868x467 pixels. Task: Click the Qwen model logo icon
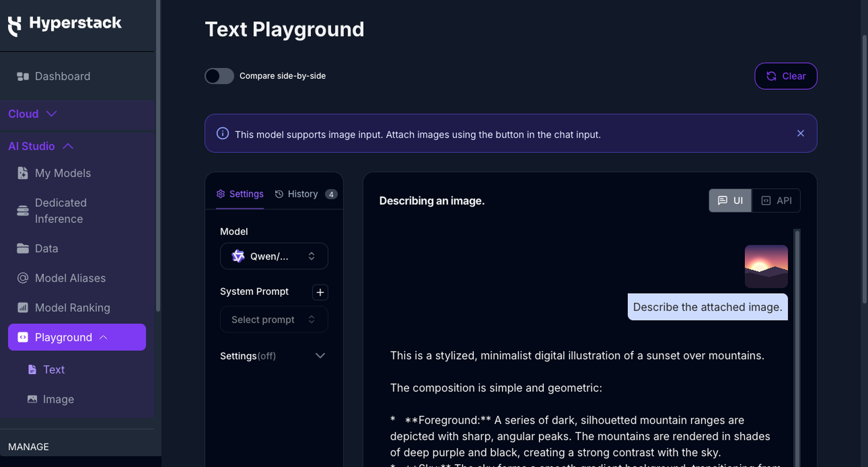(238, 256)
